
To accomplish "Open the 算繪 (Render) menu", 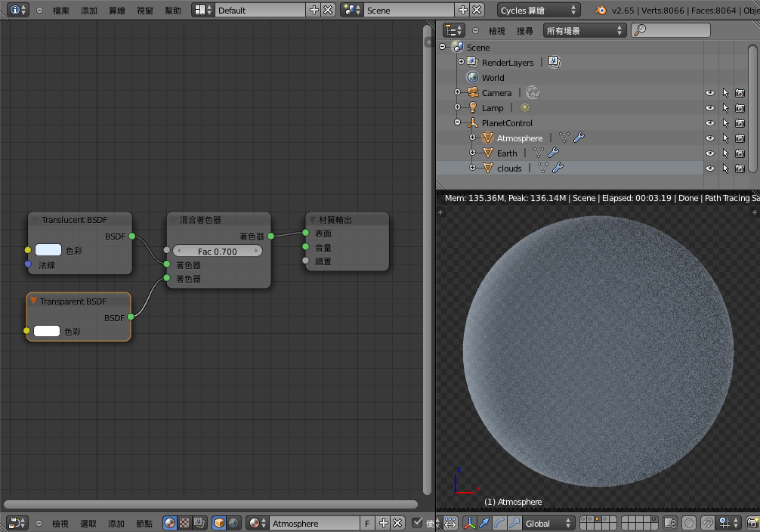I will pos(117,11).
